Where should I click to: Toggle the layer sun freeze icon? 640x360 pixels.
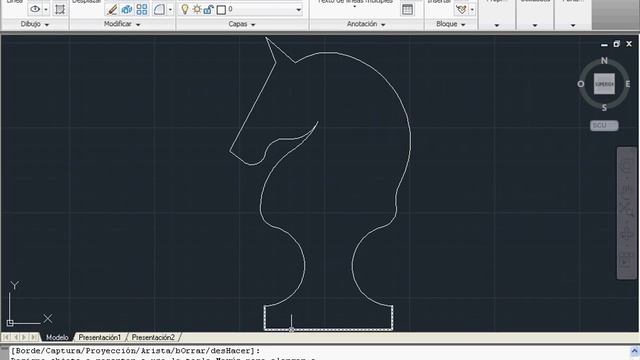(x=197, y=9)
